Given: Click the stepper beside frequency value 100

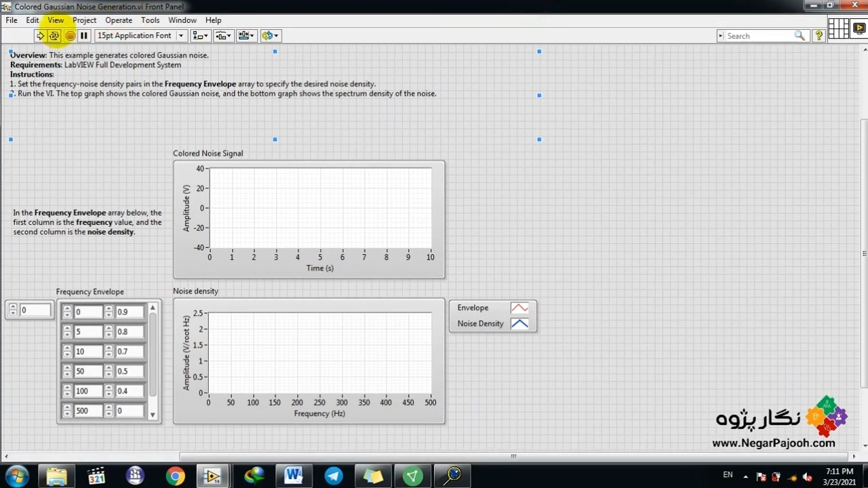Looking at the screenshot, I should coord(67,391).
